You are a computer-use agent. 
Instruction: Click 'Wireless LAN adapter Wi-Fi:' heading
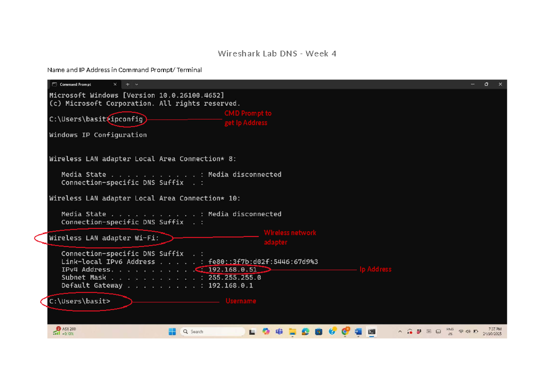(x=104, y=238)
